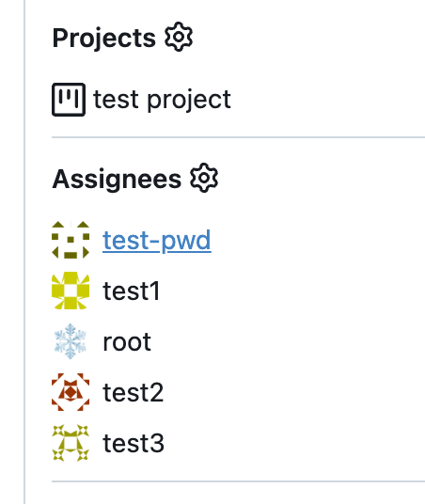
Task: Select assignee test3
Action: (x=134, y=443)
